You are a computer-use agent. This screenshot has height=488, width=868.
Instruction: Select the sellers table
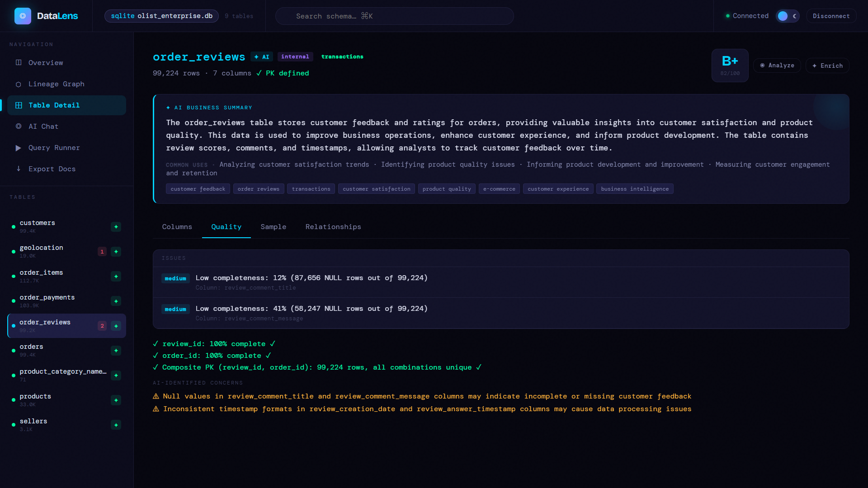(x=66, y=425)
